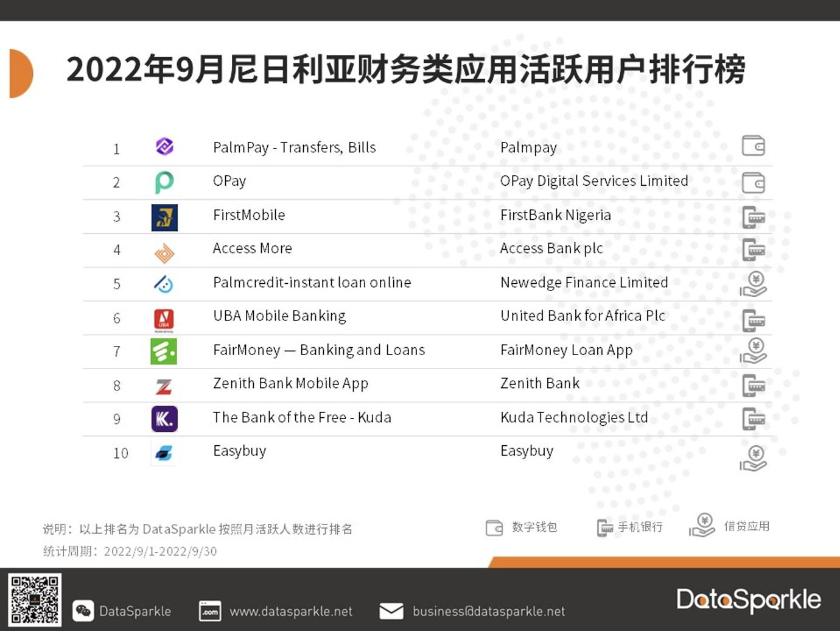Select the FirstMobile bank icon
Image resolution: width=840 pixels, height=631 pixels.
click(163, 217)
